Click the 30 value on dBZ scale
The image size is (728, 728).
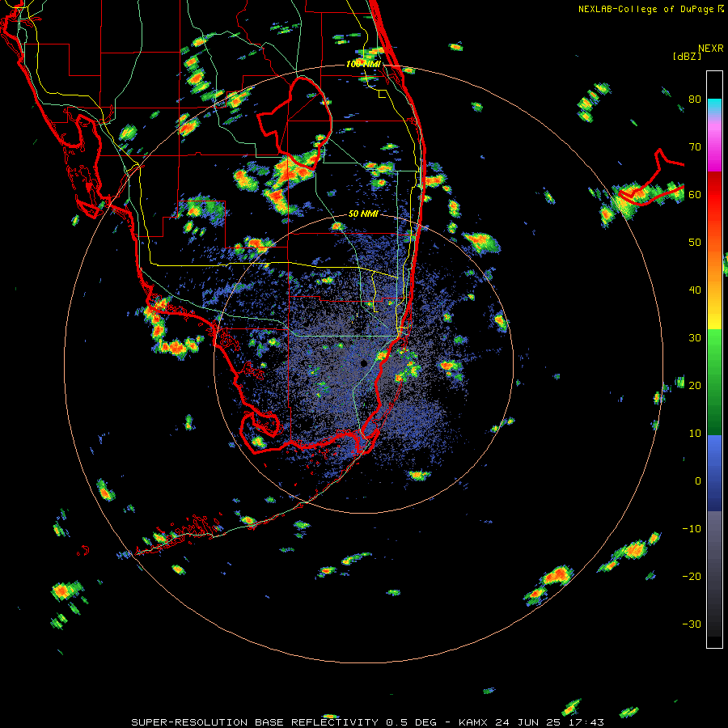(x=695, y=338)
